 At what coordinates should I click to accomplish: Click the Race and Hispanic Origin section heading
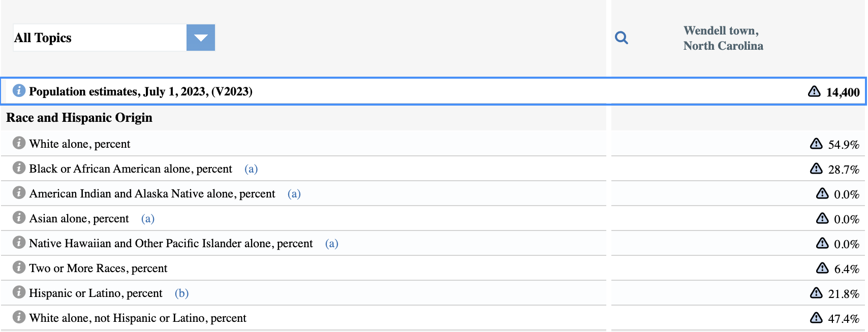pyautogui.click(x=79, y=118)
